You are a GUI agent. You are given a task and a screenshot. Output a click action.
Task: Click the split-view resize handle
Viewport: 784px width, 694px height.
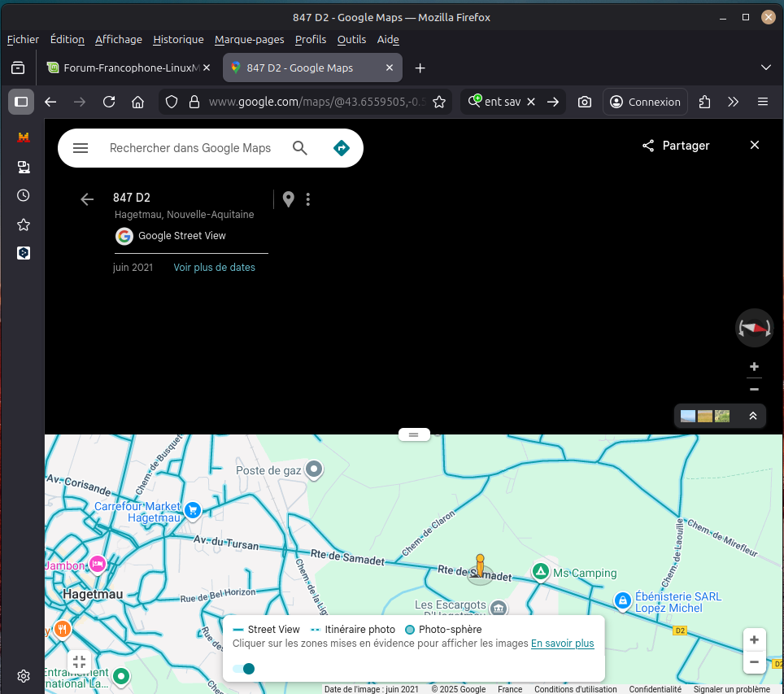(x=413, y=434)
